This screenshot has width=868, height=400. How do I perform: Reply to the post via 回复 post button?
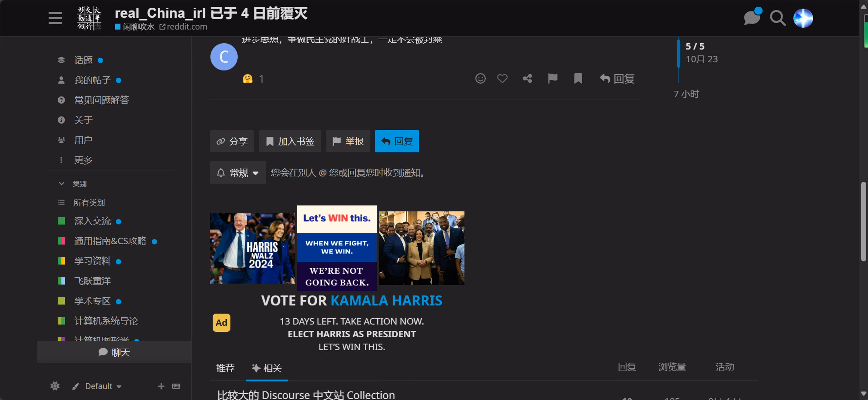click(x=617, y=79)
